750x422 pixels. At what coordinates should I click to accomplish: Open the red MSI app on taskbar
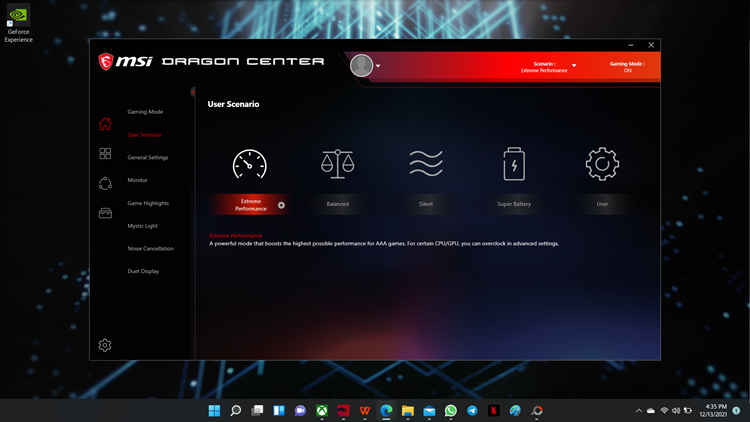pos(343,411)
